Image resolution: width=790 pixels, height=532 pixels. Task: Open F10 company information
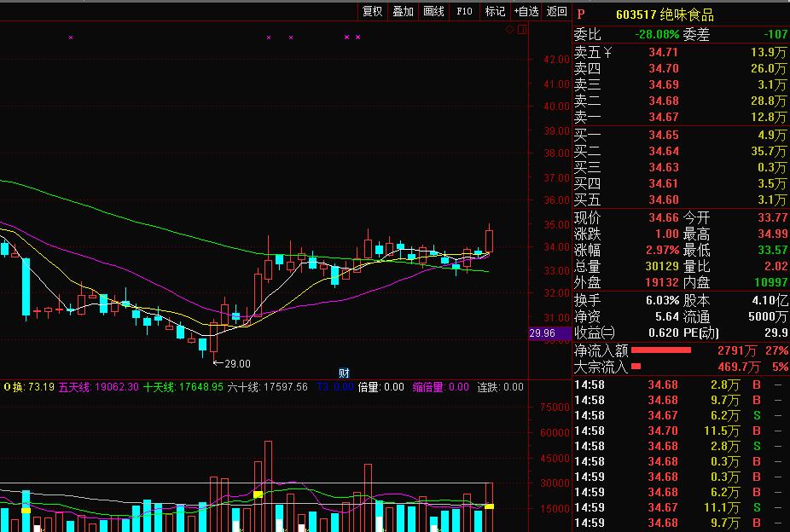(464, 11)
